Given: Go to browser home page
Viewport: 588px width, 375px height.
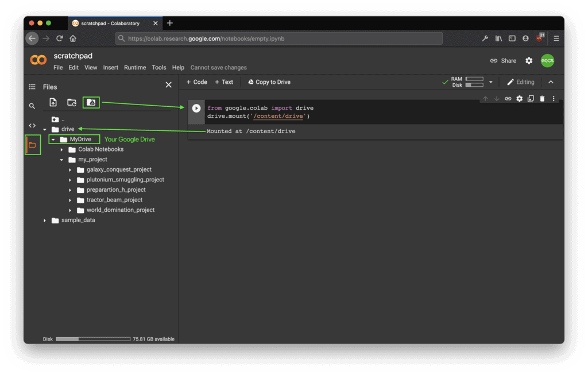Looking at the screenshot, I should (73, 38).
